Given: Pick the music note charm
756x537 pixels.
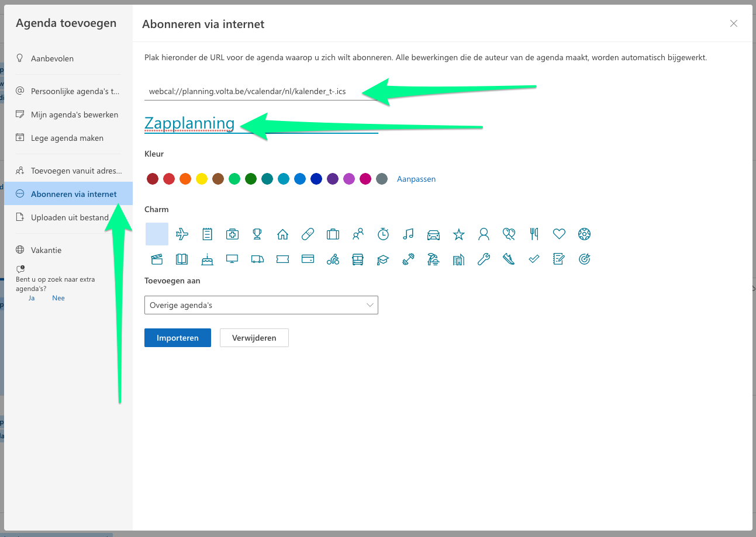Looking at the screenshot, I should tap(408, 234).
